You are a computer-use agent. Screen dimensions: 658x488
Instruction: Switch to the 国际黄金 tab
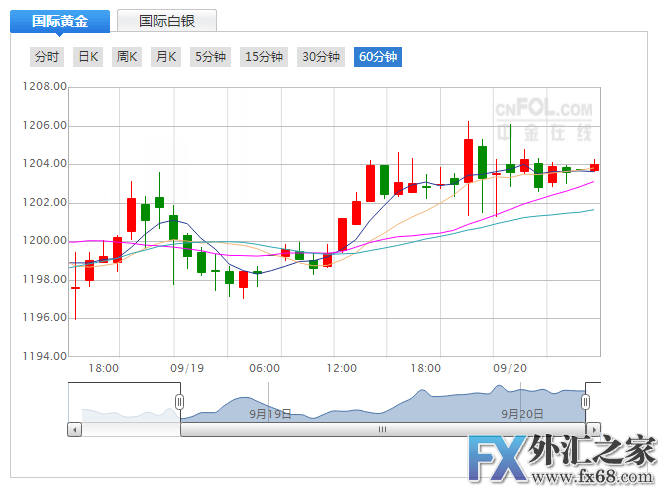[x=59, y=21]
